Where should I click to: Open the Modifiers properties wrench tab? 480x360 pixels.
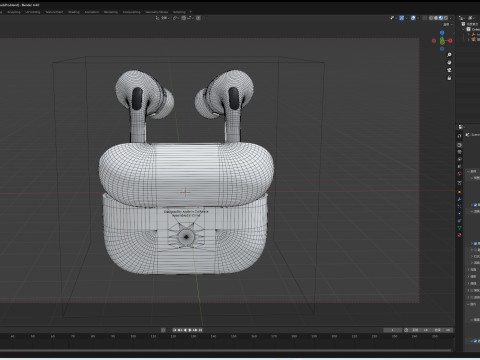coord(459,199)
